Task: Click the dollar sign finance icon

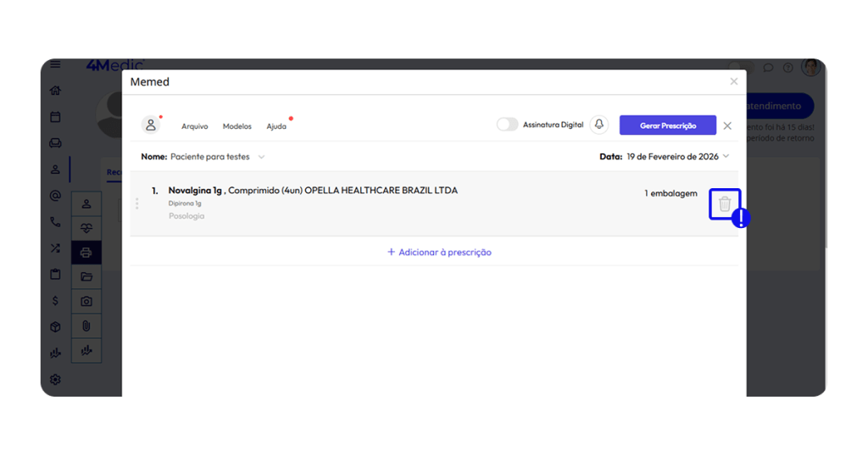Action: [55, 301]
